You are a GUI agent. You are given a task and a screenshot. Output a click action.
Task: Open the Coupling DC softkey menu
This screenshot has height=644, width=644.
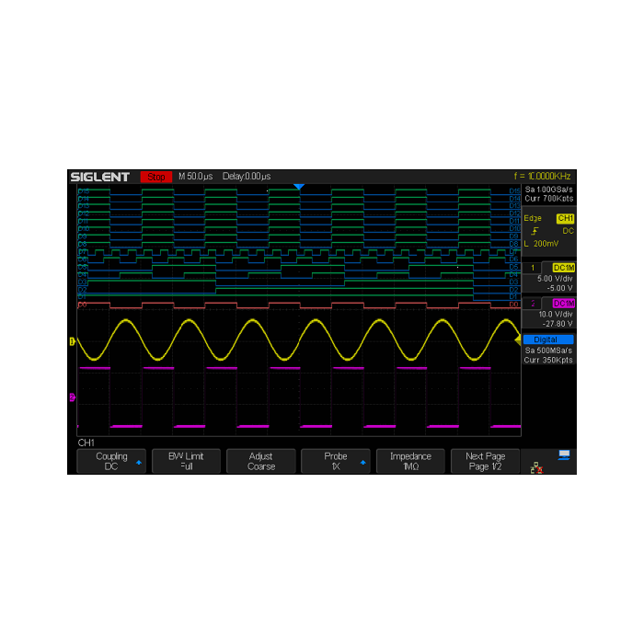(x=111, y=461)
